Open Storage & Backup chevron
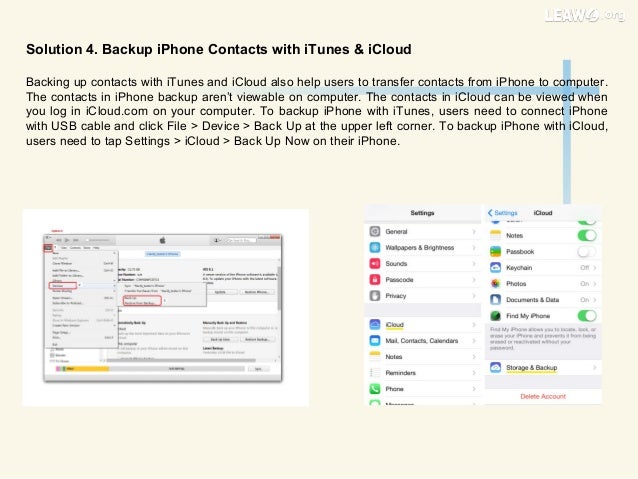 pyautogui.click(x=594, y=367)
